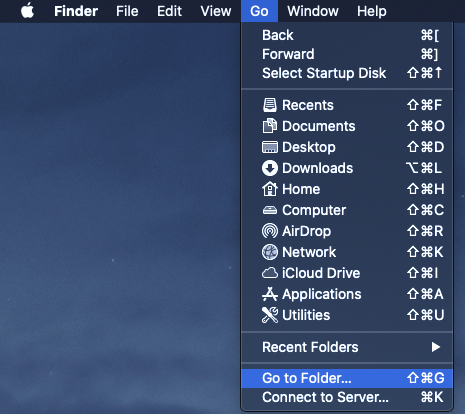This screenshot has height=414, width=465.
Task: Click the Recents stack icon
Action: pos(269,105)
